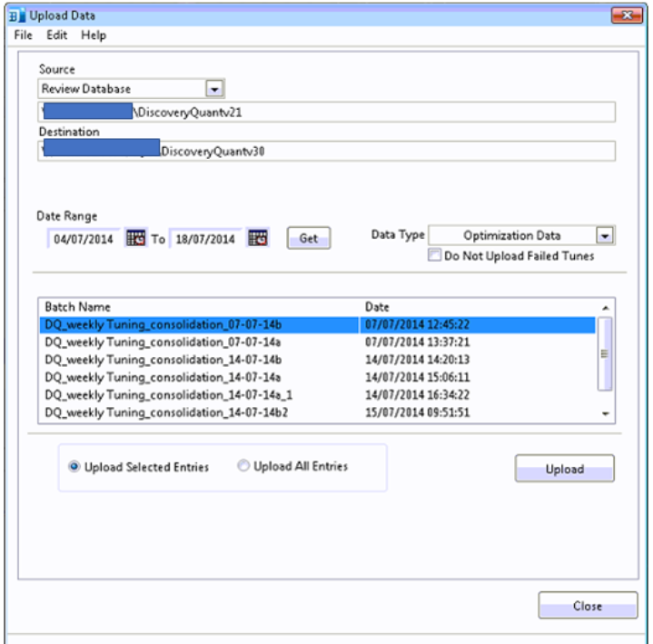The height and width of the screenshot is (644, 653).
Task: Click the Upload button
Action: coord(564,469)
